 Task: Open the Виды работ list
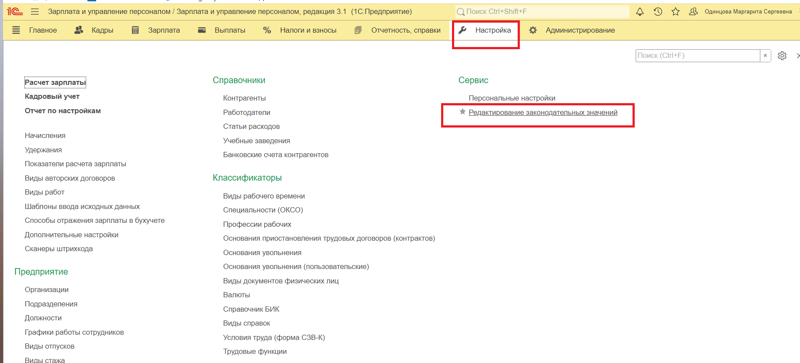point(44,192)
